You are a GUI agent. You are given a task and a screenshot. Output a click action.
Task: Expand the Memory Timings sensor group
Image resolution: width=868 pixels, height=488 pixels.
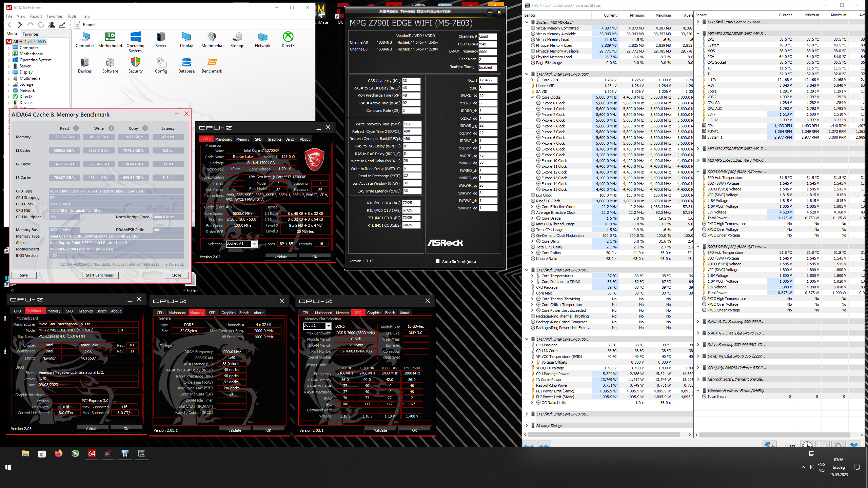(527, 425)
